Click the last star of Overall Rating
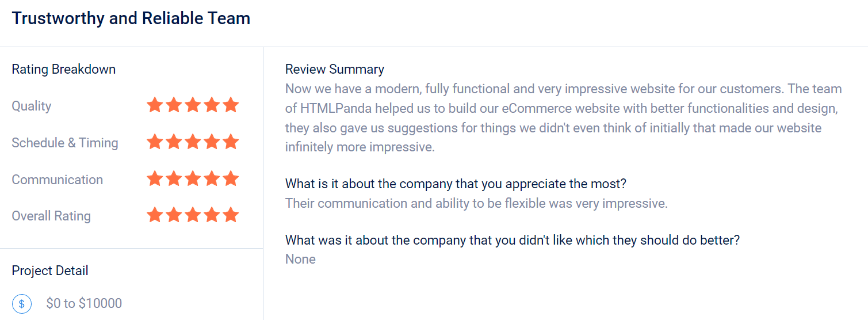Viewport: 868px width, 320px height. point(231,215)
